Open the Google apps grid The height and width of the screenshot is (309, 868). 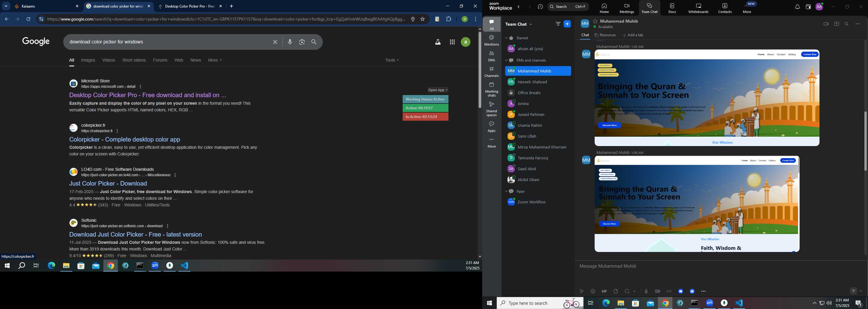452,42
